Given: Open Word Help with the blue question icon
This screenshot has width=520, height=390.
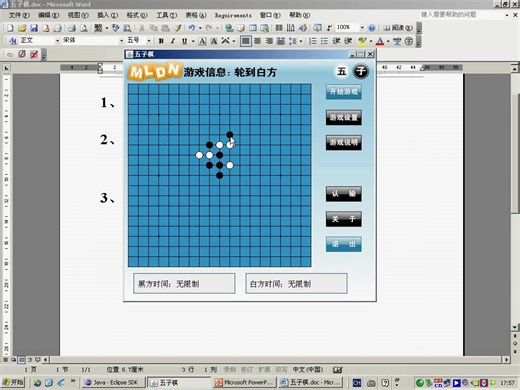Looking at the screenshot, I should pyautogui.click(x=372, y=28).
